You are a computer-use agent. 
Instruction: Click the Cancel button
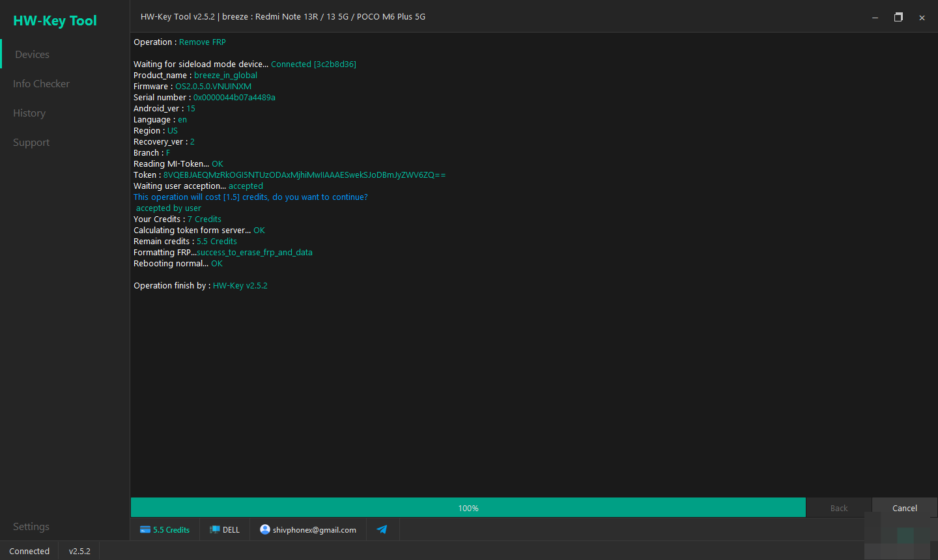pos(905,508)
